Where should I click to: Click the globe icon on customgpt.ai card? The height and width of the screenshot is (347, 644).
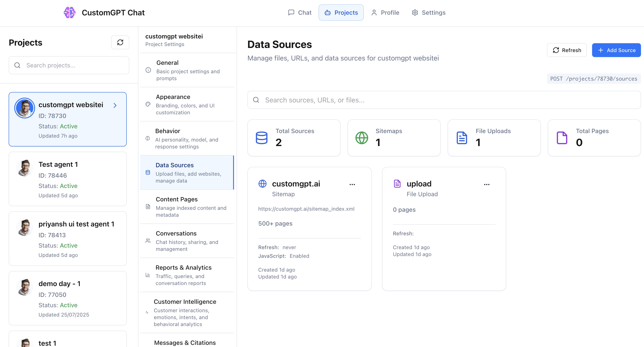tap(263, 184)
